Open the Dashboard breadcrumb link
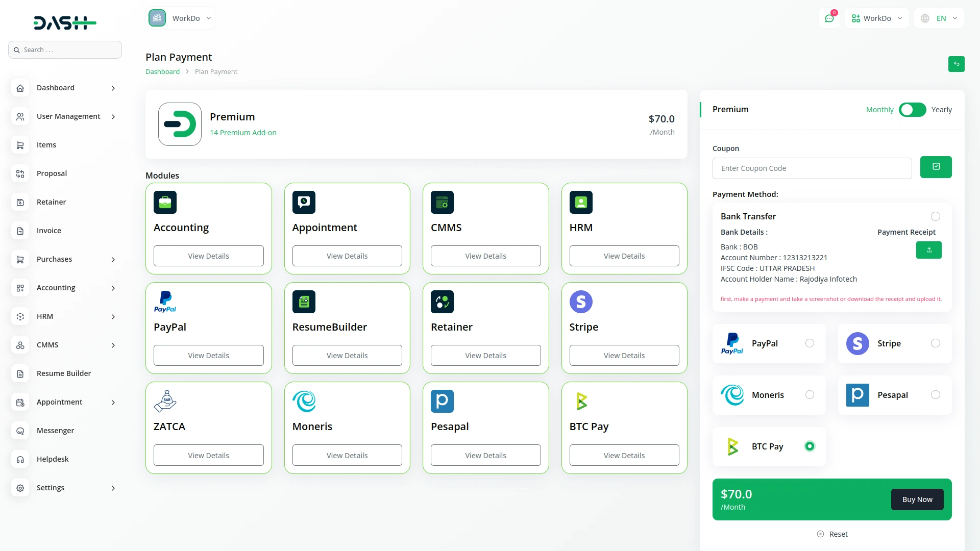This screenshot has height=551, width=980. tap(162, 71)
